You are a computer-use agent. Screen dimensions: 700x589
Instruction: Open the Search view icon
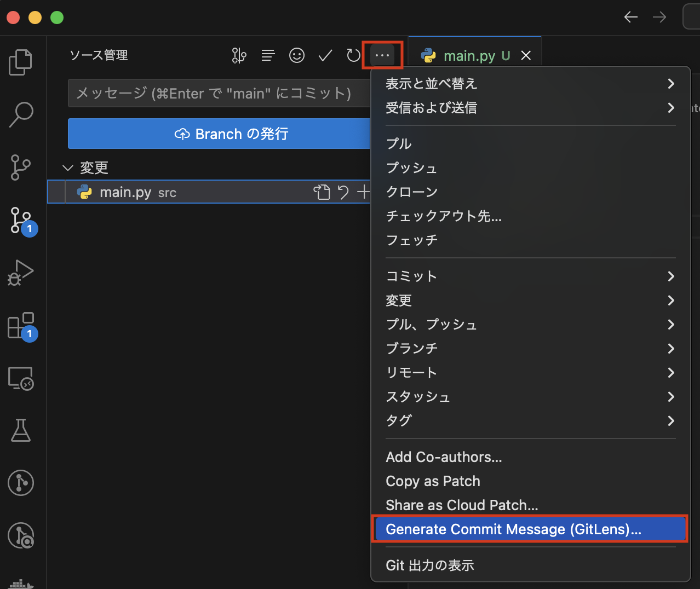pyautogui.click(x=21, y=114)
